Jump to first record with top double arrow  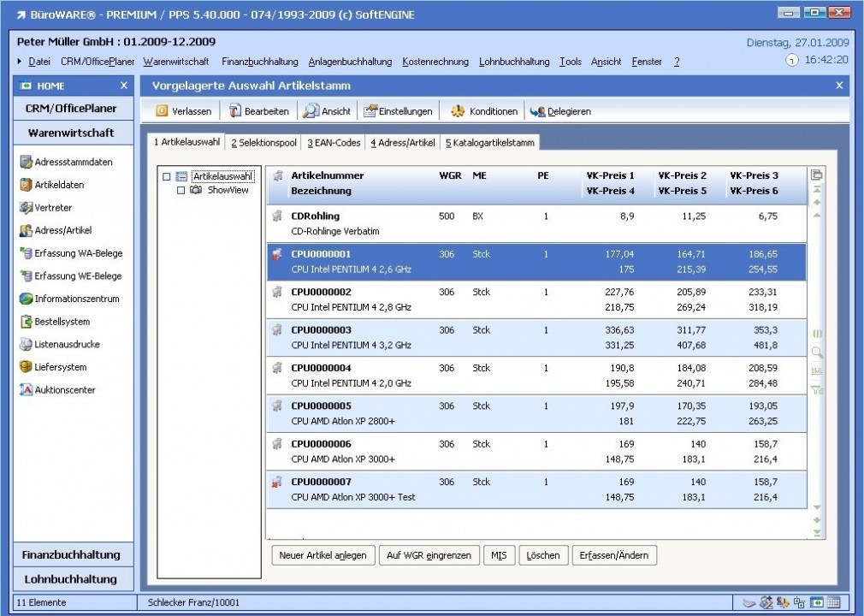[817, 189]
